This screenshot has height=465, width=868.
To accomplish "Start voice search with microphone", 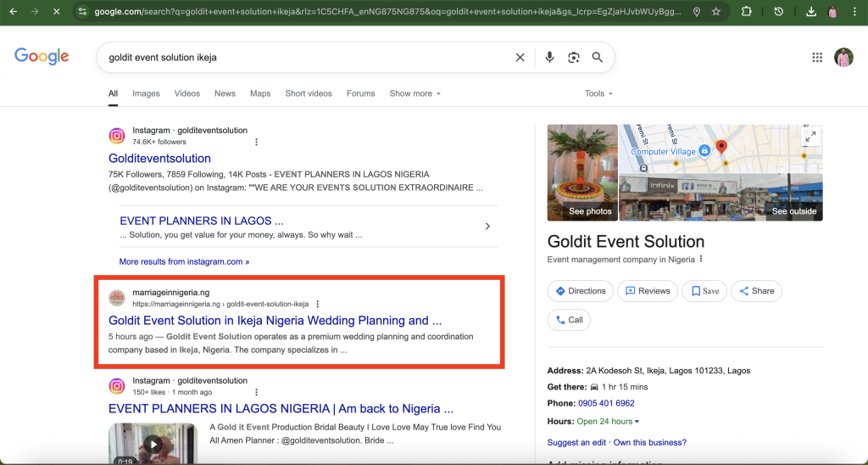I will 549,57.
